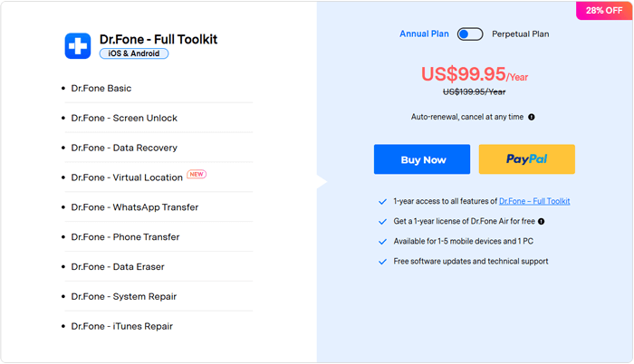Select Dr.Fone Basic in feature list

[101, 88]
